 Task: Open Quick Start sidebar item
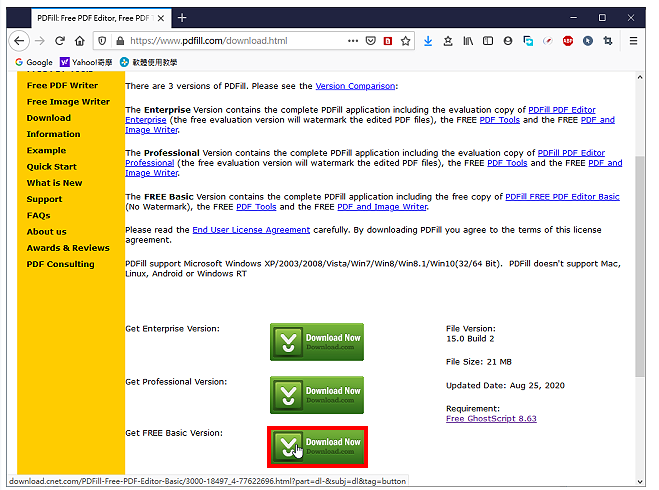click(x=52, y=167)
